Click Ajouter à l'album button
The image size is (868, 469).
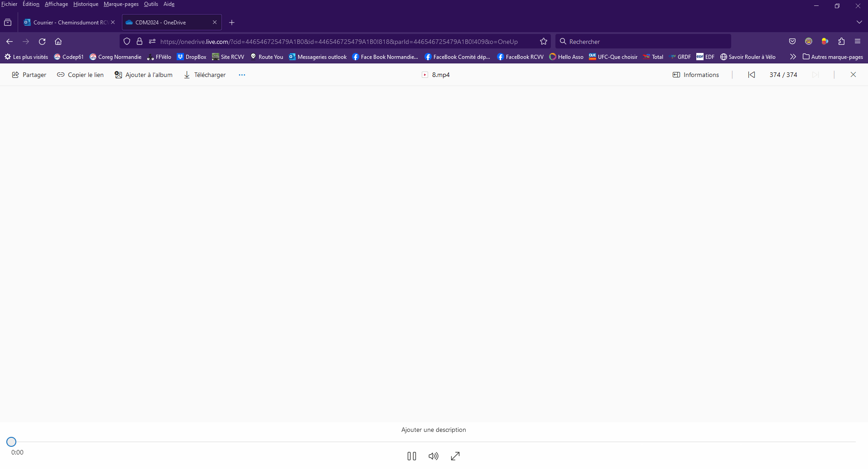pos(144,75)
